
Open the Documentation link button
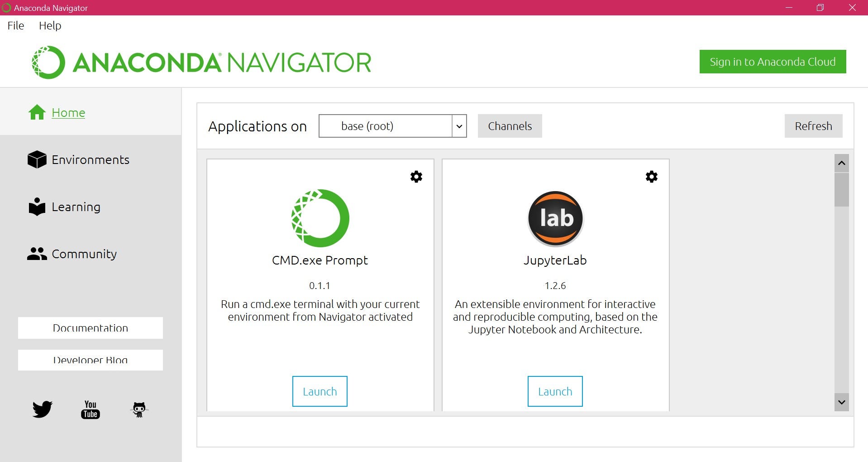pos(91,328)
